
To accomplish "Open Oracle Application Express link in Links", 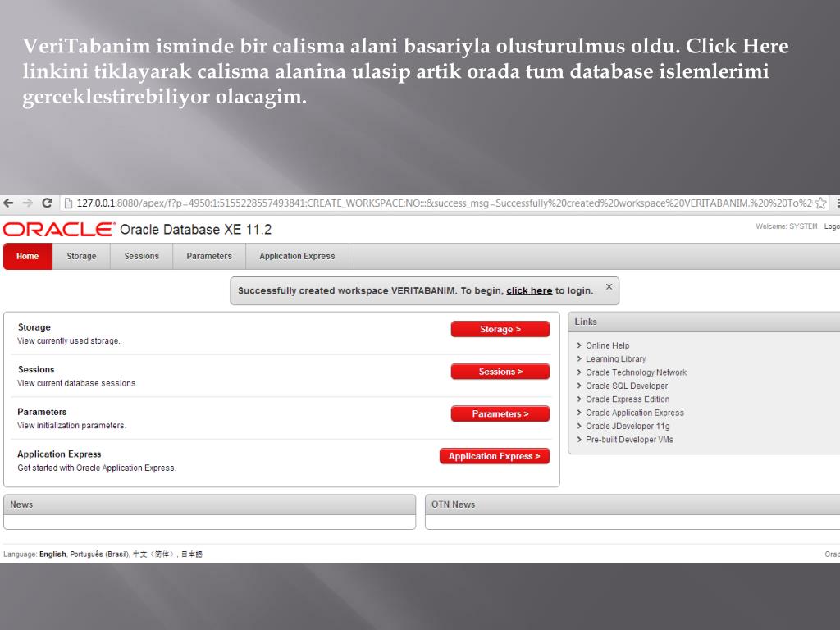I will [x=635, y=413].
